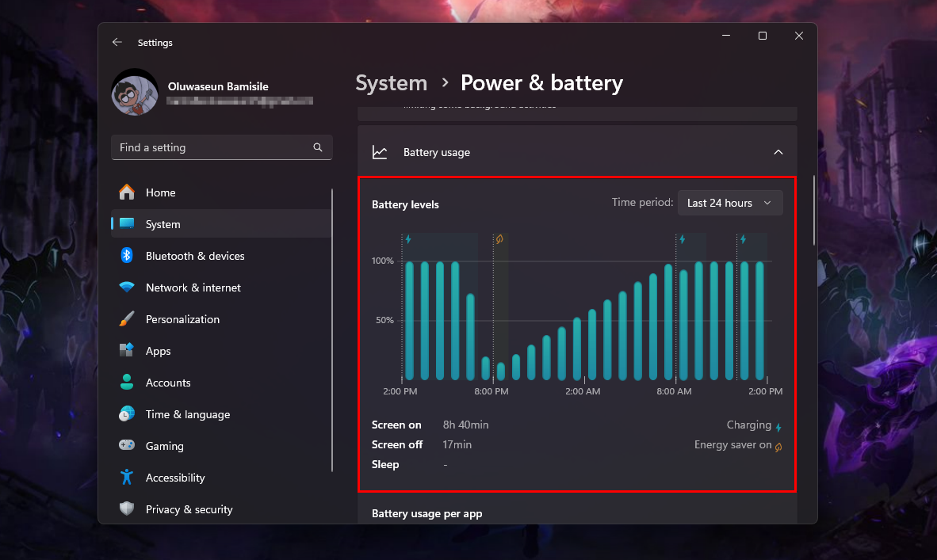Click the Sleep label row
Screen dimensions: 937x560
point(385,464)
